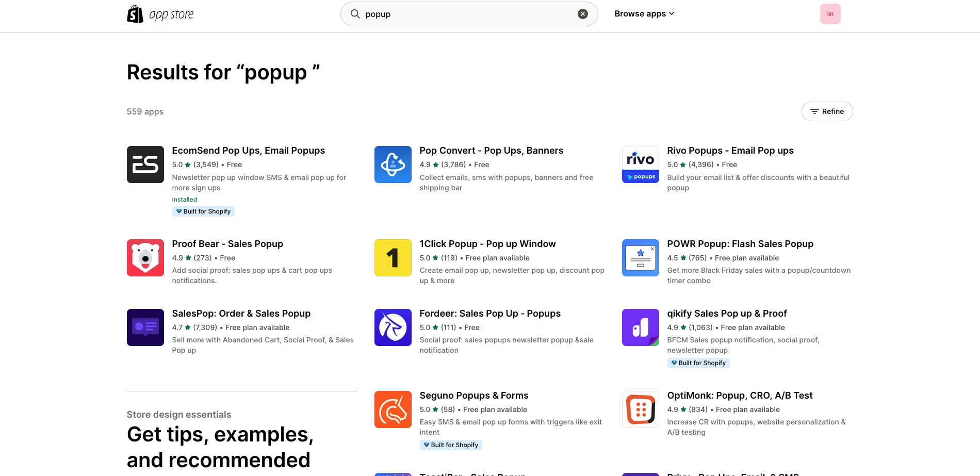
Task: Open the qikify Sales Pop up icon
Action: [x=641, y=327]
